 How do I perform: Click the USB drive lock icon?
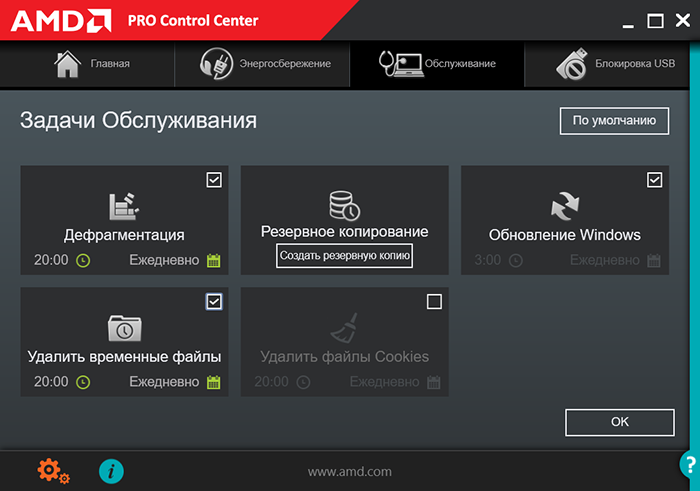572,64
